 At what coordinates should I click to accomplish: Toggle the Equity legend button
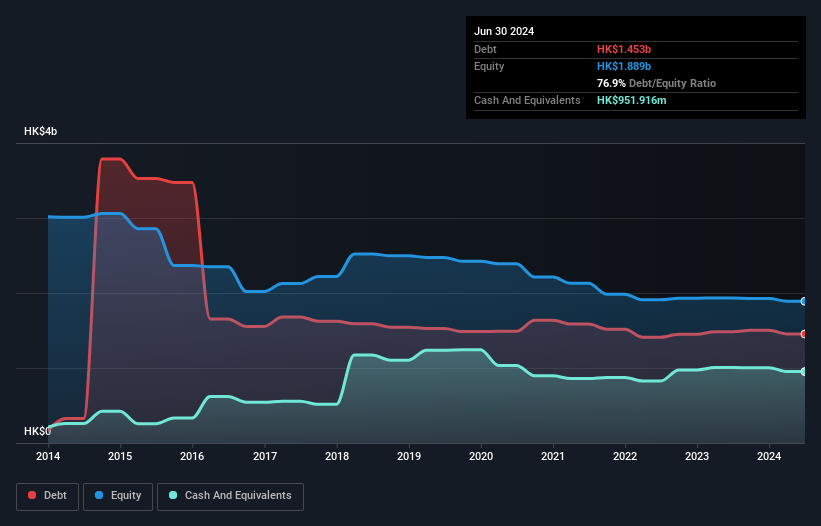point(118,496)
